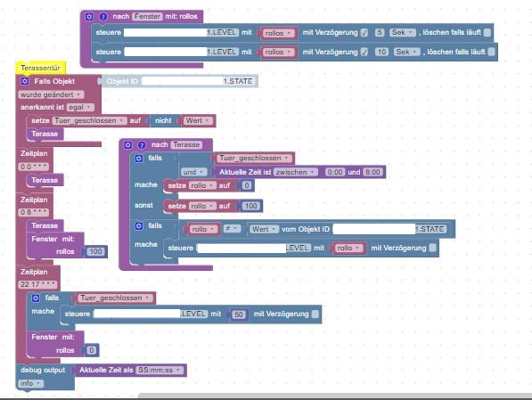Screen dimensions: 532x400
Task: Open gear settings of 'nach Fenster' function block
Action: [x=89, y=16]
